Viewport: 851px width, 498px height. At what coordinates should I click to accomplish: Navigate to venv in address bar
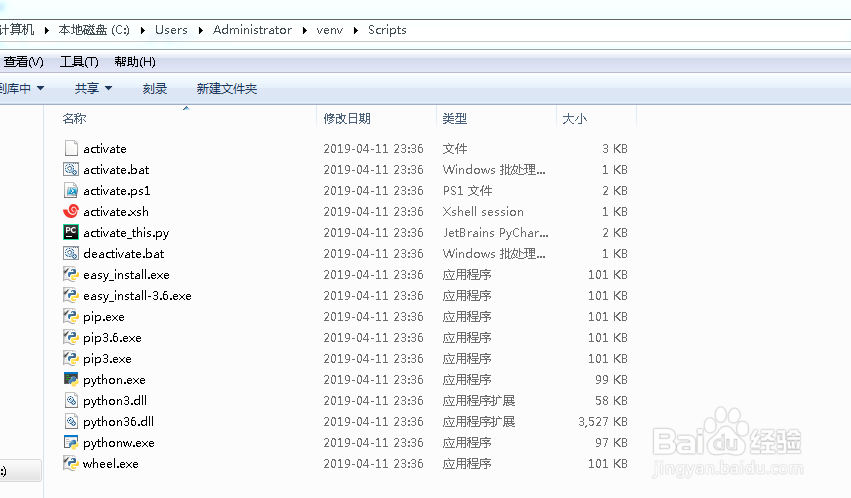pos(330,30)
